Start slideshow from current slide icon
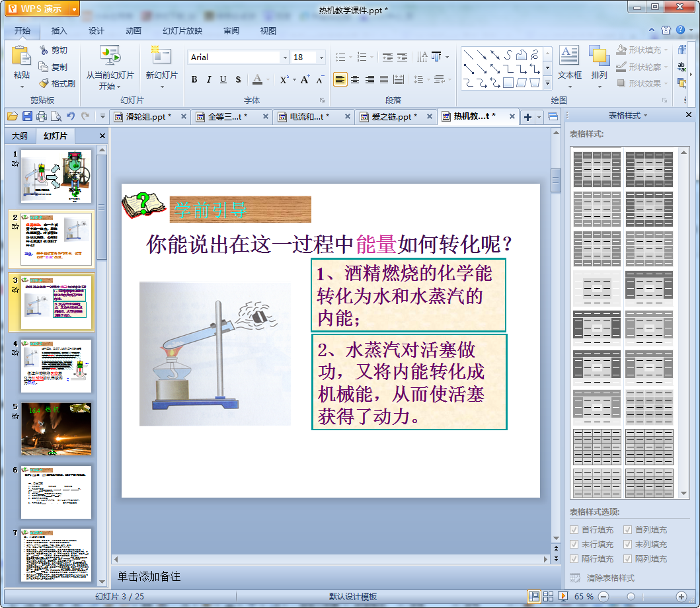 tap(110, 56)
